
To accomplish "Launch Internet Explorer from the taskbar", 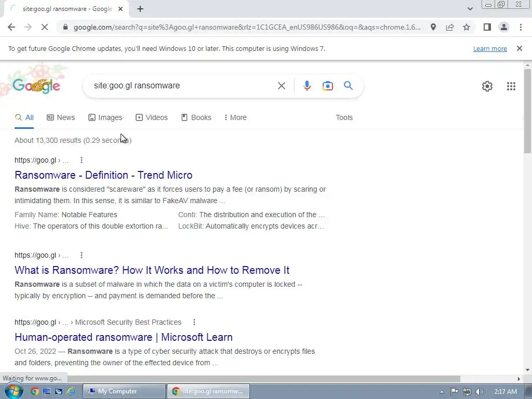I will pyautogui.click(x=71, y=392).
